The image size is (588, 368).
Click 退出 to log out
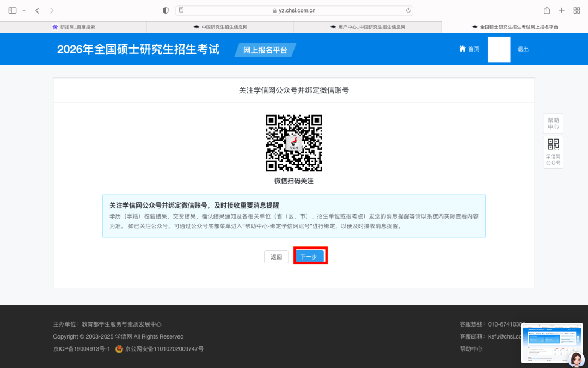(523, 49)
